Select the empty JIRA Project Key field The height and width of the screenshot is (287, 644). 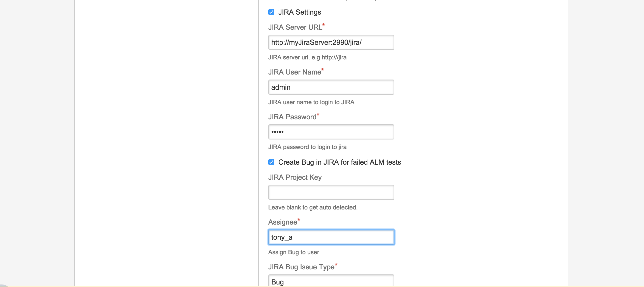[x=331, y=192]
